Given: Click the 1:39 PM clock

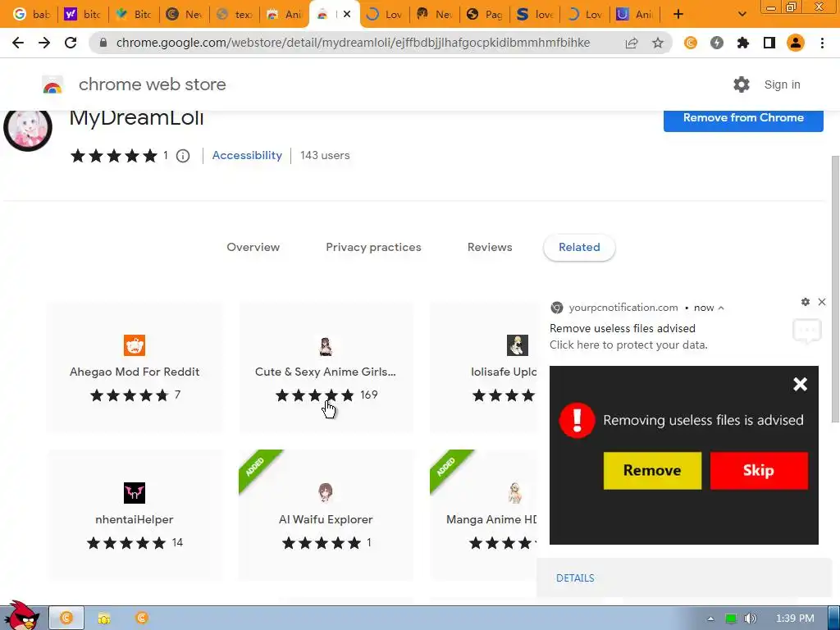Looking at the screenshot, I should (795, 619).
